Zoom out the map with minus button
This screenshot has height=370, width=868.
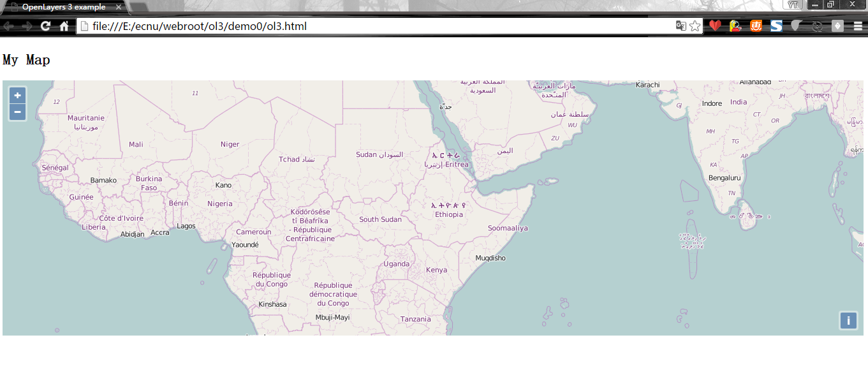[17, 112]
